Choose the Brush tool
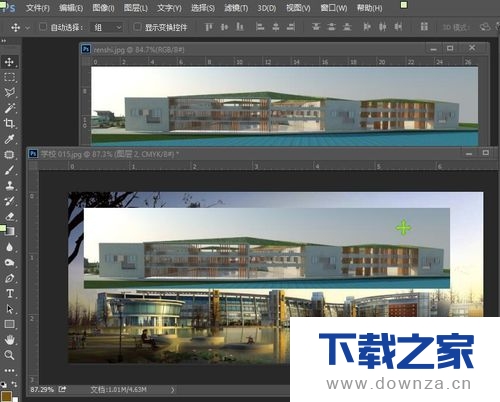 click(9, 170)
